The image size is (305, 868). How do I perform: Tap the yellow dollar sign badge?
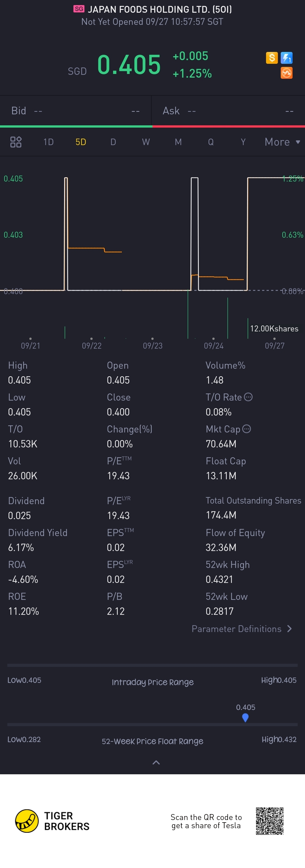tap(272, 58)
